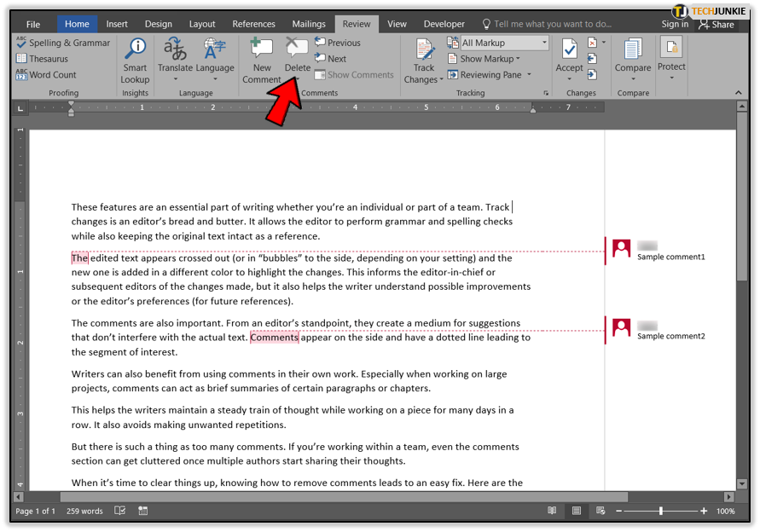
Task: Collapse the ribbon
Action: [x=738, y=93]
